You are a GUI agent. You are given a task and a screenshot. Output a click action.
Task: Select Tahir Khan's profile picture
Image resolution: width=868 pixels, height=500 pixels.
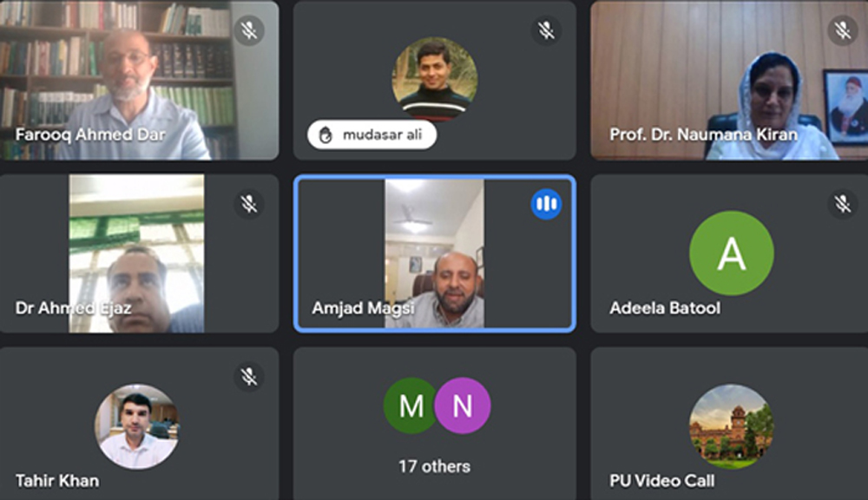(x=137, y=426)
